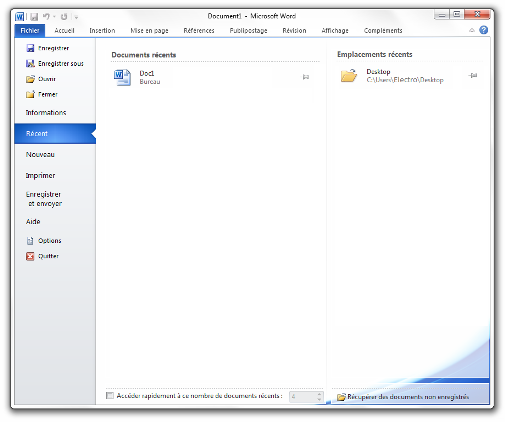This screenshot has width=505, height=422.
Task: Enable quick access to recent documents checkbox
Action: pyautogui.click(x=110, y=396)
